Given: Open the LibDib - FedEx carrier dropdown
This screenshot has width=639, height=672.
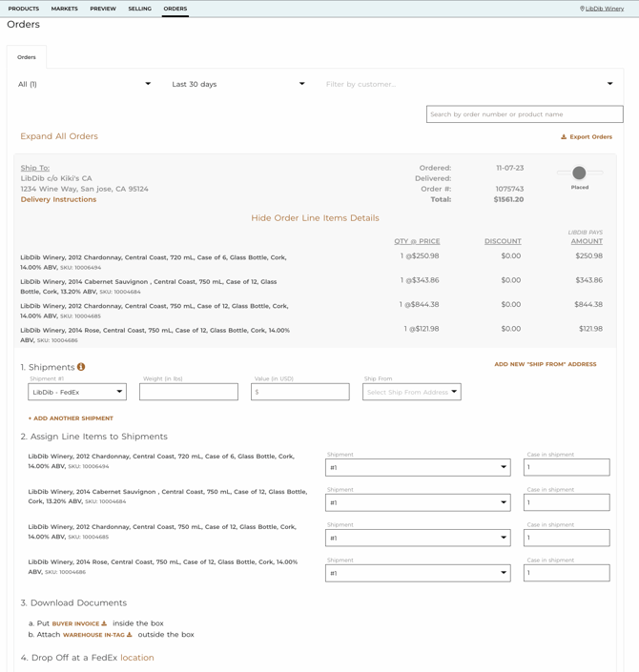Looking at the screenshot, I should [x=77, y=392].
